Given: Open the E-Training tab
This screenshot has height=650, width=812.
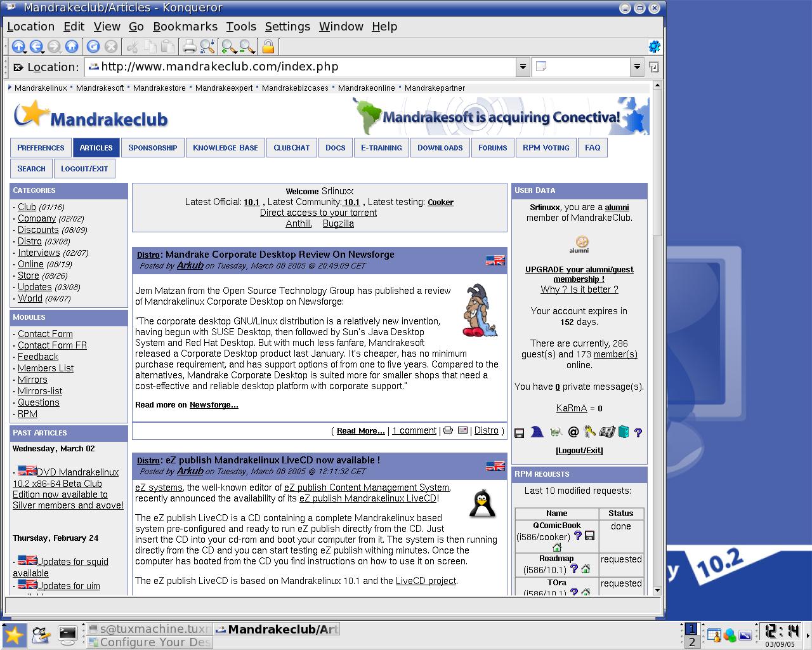Looking at the screenshot, I should click(381, 148).
